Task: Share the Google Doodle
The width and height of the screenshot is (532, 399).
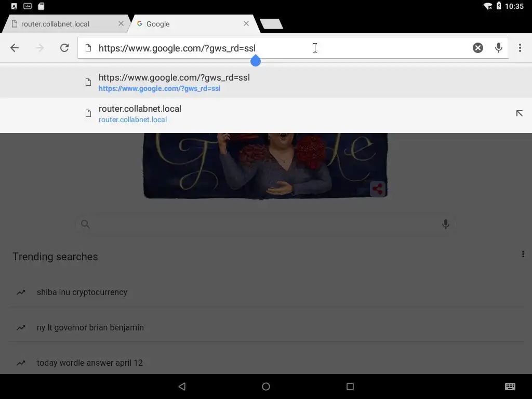Action: (x=378, y=189)
